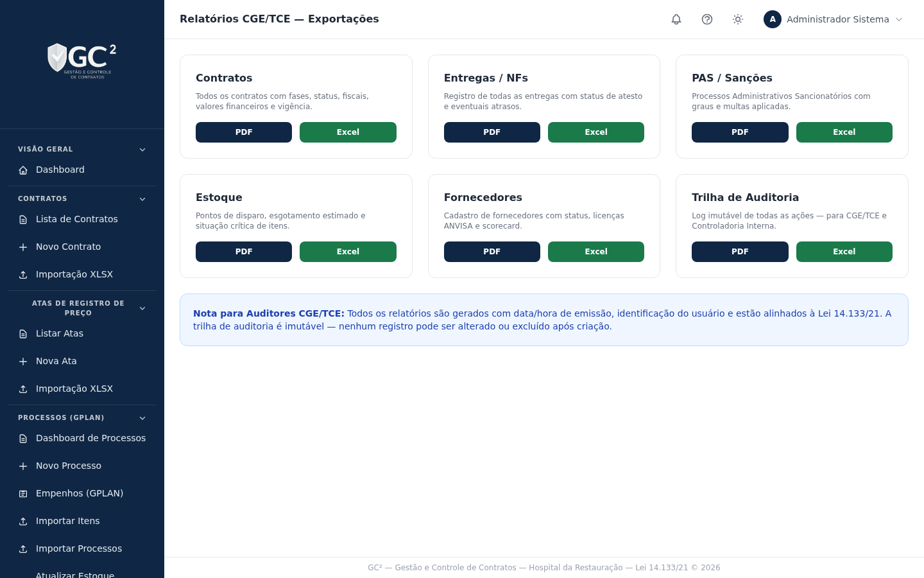Export Entregas / NFs report as PDF
Screen dimensions: 924x578
[492, 132]
